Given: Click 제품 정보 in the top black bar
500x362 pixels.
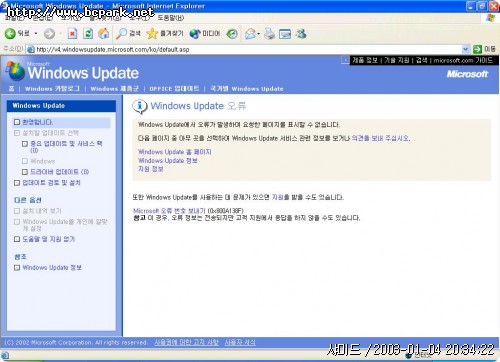Looking at the screenshot, I should click(x=365, y=60).
